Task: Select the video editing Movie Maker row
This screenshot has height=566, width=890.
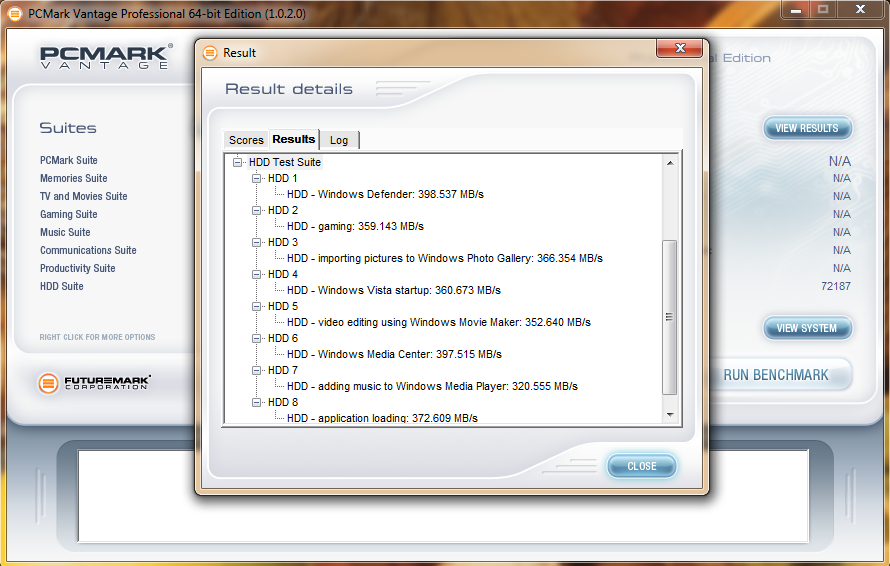Action: point(439,322)
